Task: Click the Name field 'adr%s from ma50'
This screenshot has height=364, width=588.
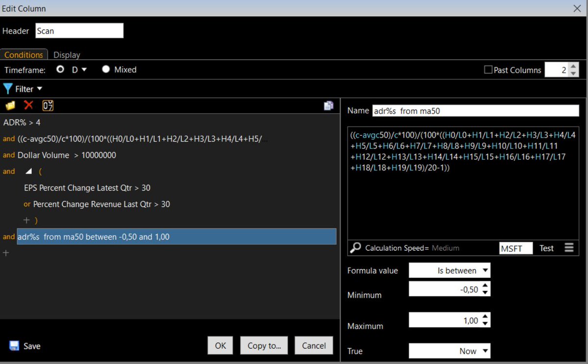Action: [x=476, y=111]
